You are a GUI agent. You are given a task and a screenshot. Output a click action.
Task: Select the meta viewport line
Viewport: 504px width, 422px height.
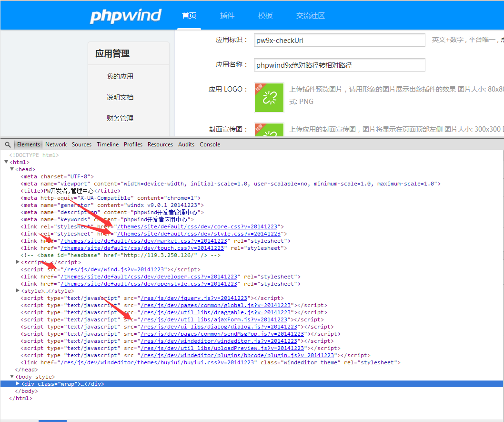pyautogui.click(x=231, y=184)
